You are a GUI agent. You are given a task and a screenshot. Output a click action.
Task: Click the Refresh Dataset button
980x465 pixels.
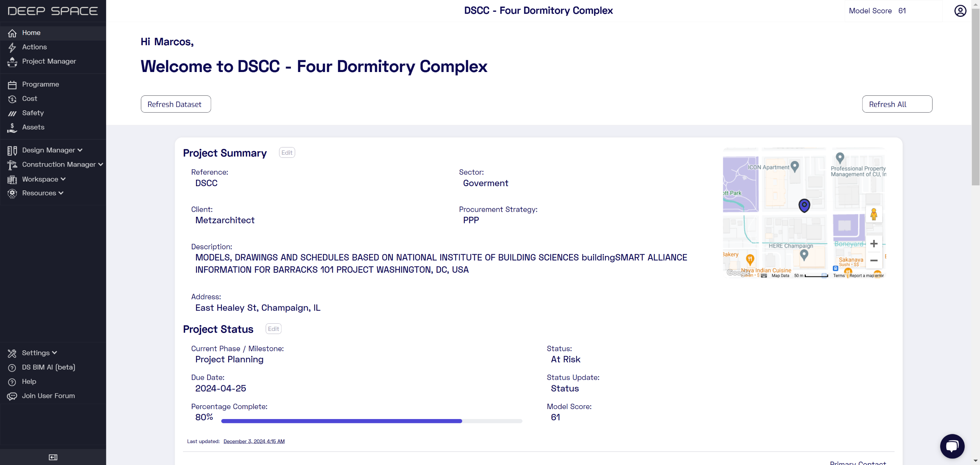pos(176,104)
